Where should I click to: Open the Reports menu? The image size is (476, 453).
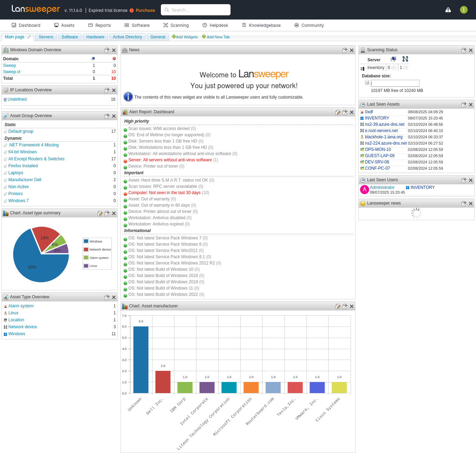[x=100, y=25]
